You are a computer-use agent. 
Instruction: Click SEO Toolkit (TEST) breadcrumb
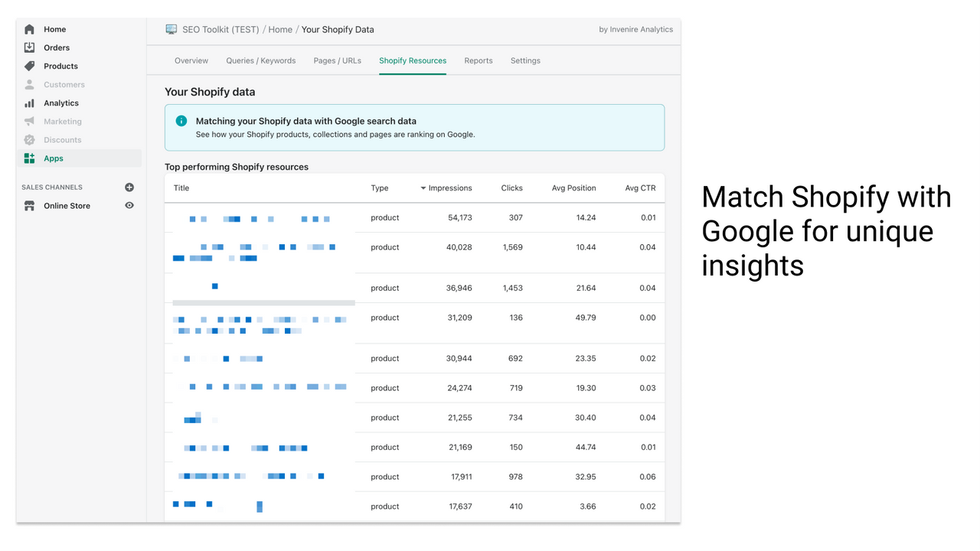pyautogui.click(x=220, y=29)
